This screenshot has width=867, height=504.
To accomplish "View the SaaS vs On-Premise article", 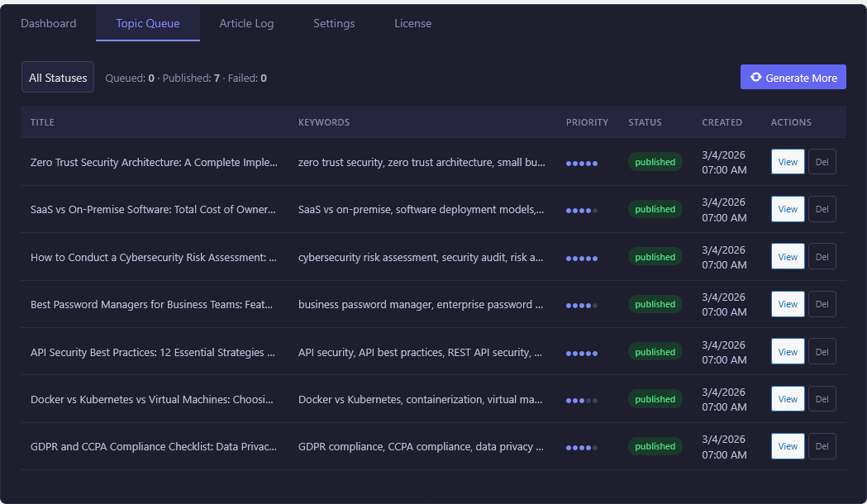I will 787,209.
